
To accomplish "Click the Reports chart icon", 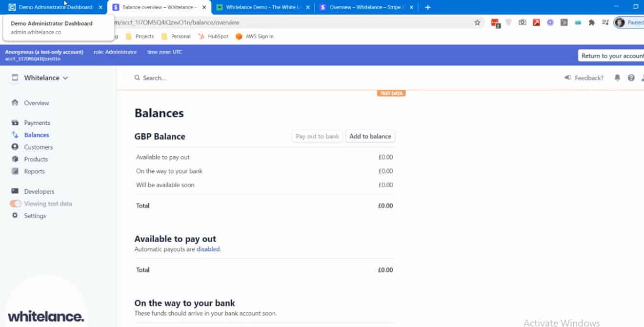I will (x=15, y=172).
